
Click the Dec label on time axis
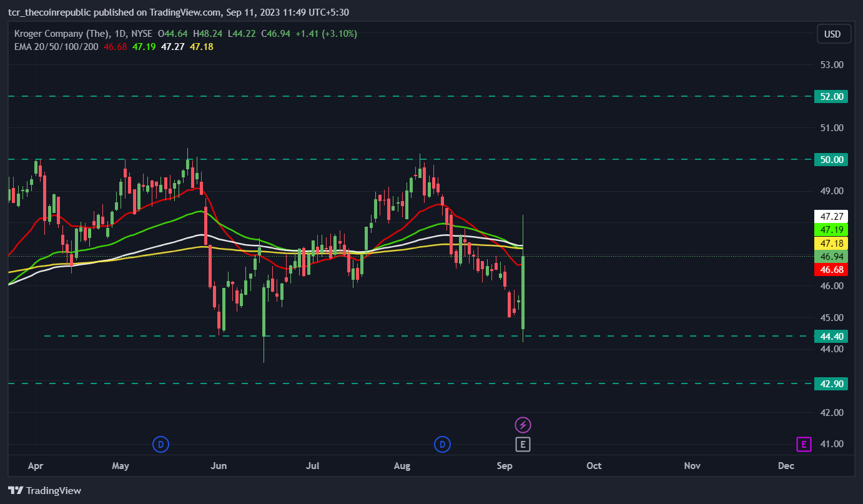pos(786,466)
